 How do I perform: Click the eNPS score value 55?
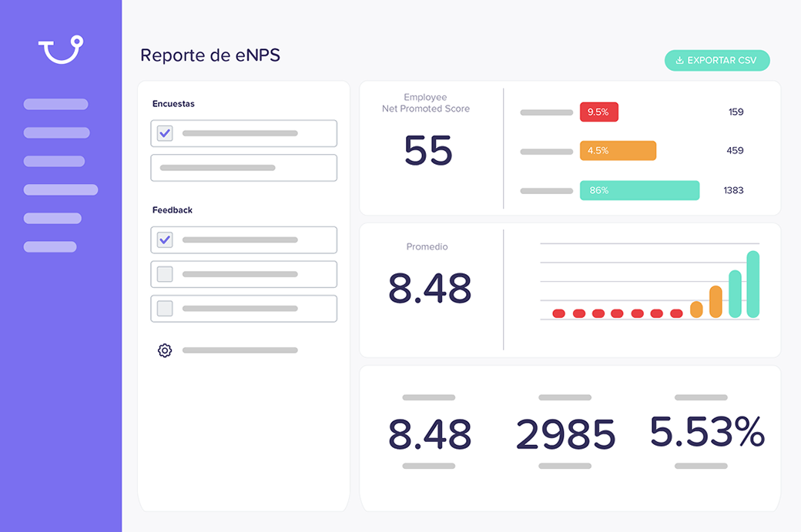click(x=428, y=151)
